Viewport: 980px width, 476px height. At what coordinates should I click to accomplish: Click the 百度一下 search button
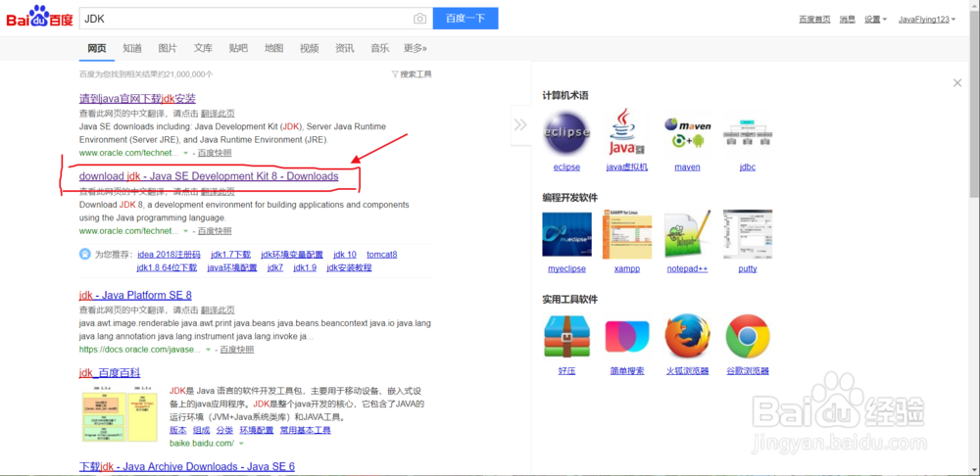tap(465, 18)
